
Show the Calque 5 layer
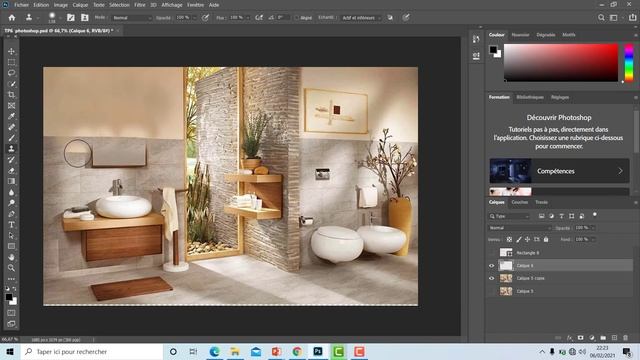click(491, 291)
